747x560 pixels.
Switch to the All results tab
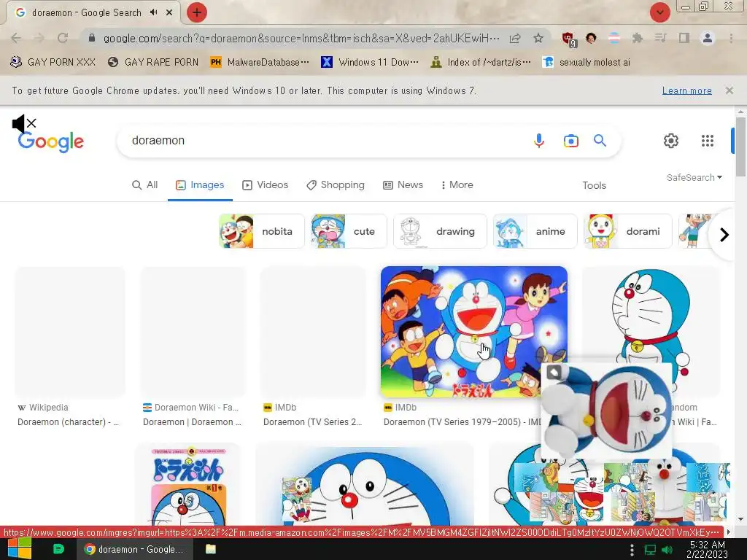145,184
